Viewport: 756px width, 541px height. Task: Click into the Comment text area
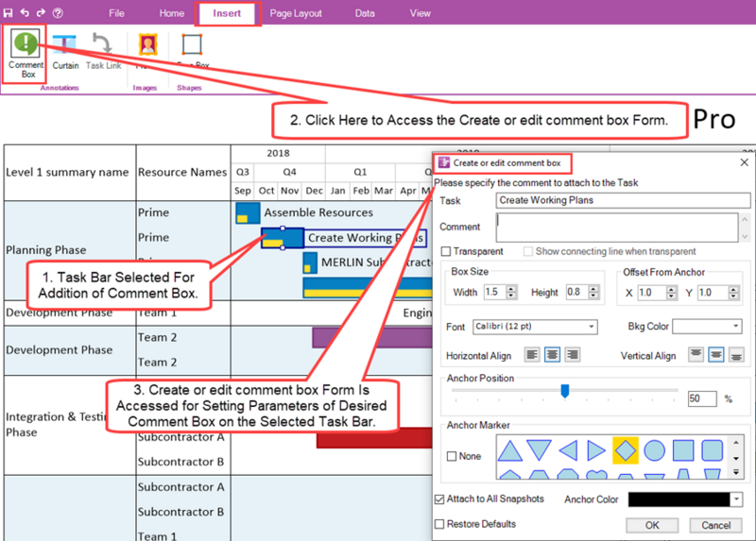click(617, 228)
